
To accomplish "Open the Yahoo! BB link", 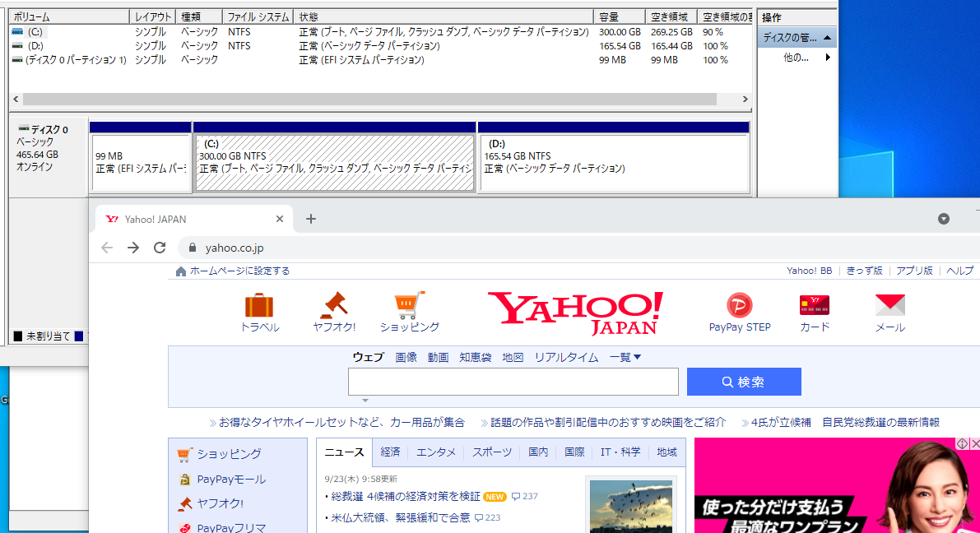I will pyautogui.click(x=810, y=271).
